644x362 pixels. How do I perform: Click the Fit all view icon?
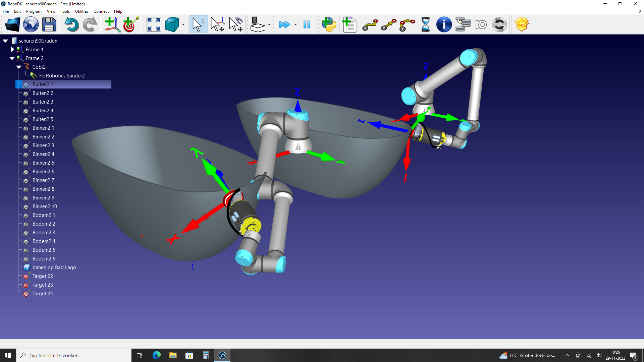click(x=154, y=24)
